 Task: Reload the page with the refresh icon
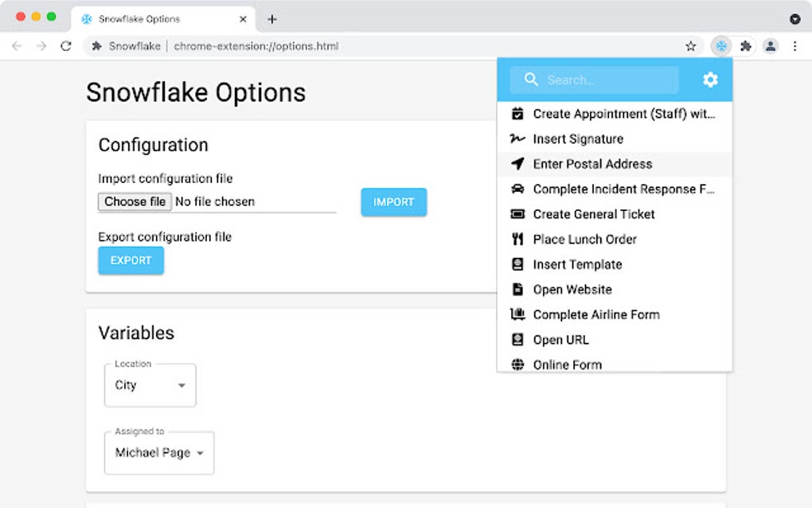tap(66, 46)
